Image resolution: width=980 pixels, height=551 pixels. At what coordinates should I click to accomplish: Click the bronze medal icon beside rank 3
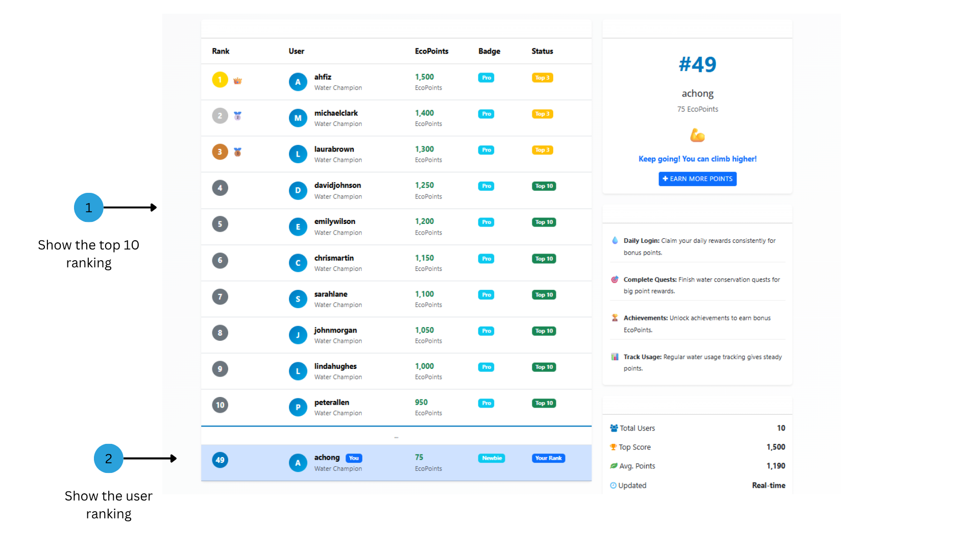[237, 152]
